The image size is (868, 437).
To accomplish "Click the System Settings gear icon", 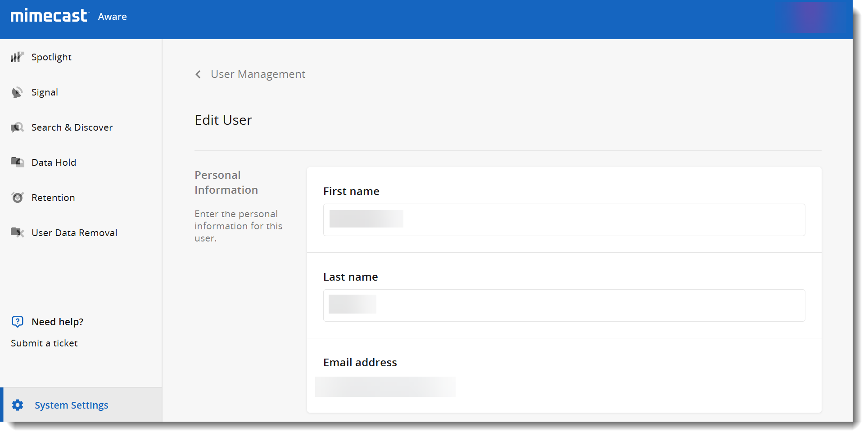I will (18, 405).
